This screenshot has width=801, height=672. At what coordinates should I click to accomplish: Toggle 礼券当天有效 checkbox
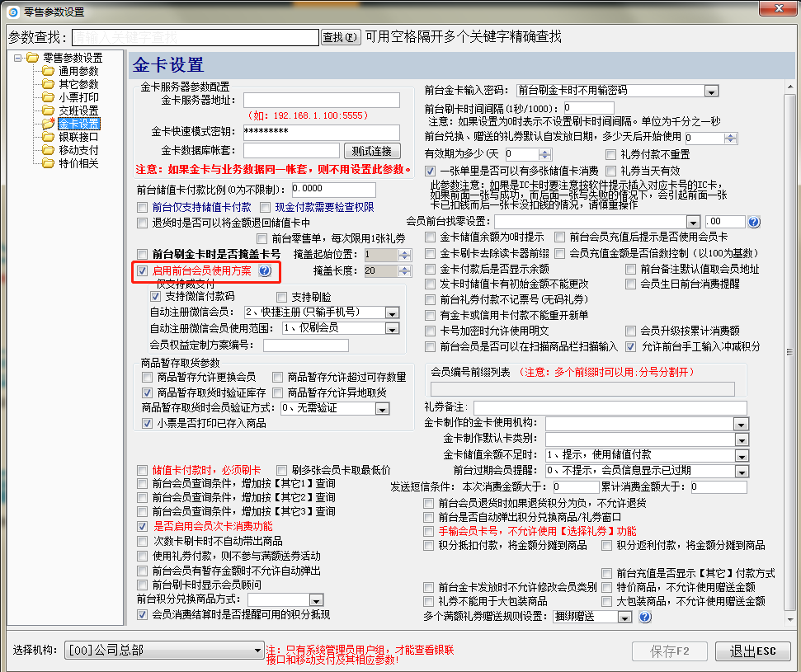(x=611, y=170)
